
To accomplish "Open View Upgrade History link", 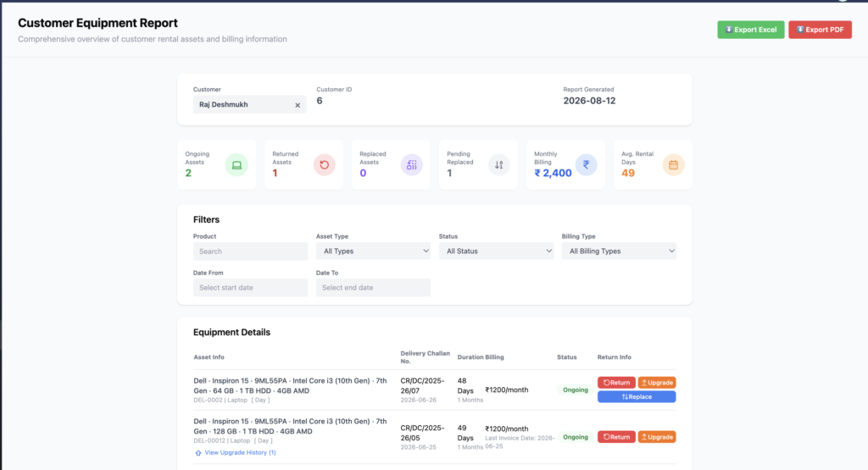I will coord(240,453).
